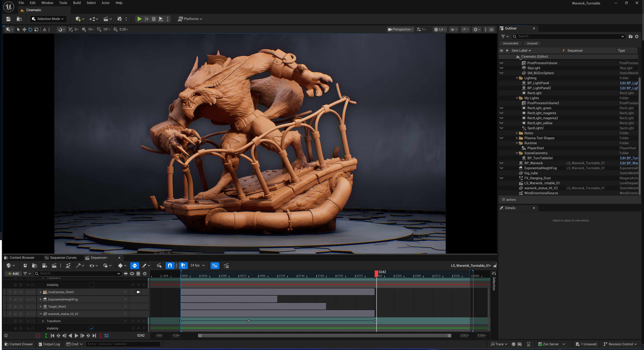Open the Build menu
Viewport: 644px width, 350px height.
coord(77,3)
